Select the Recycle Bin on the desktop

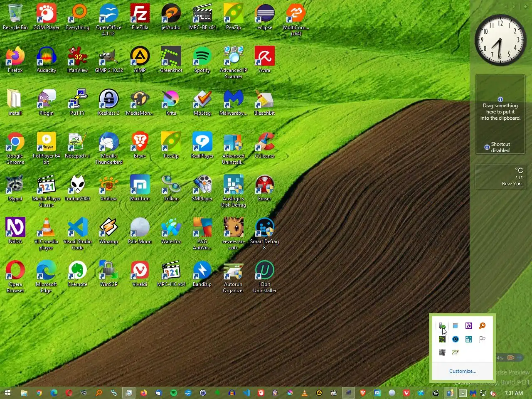pos(15,17)
